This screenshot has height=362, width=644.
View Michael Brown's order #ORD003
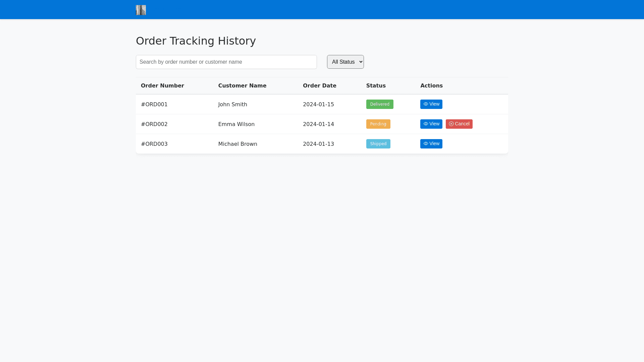pyautogui.click(x=431, y=144)
